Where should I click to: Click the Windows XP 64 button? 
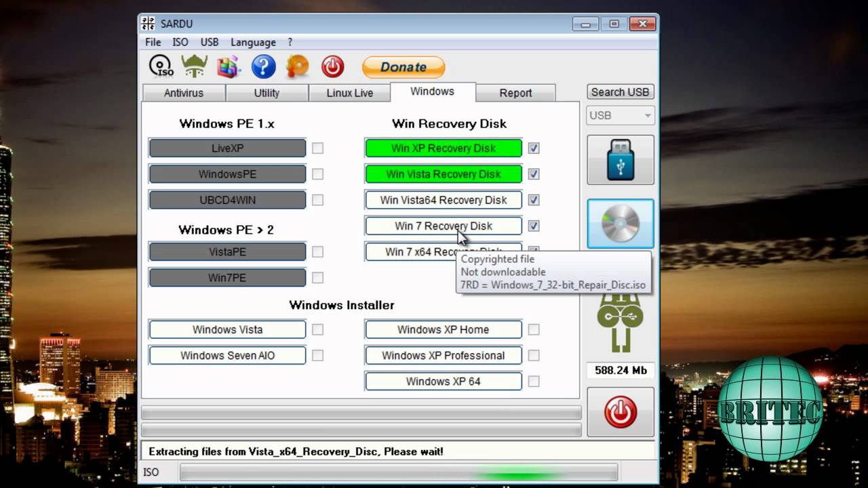(443, 381)
